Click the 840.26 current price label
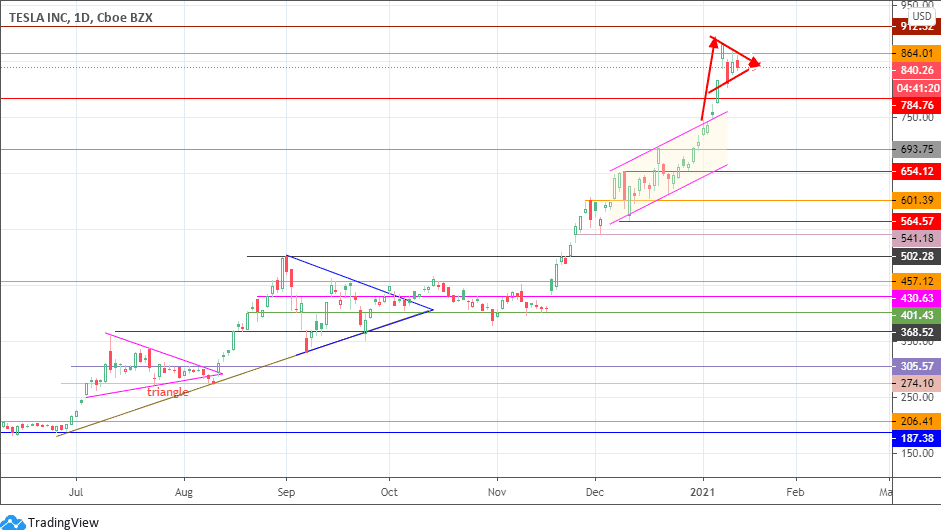The image size is (941, 531). click(916, 70)
